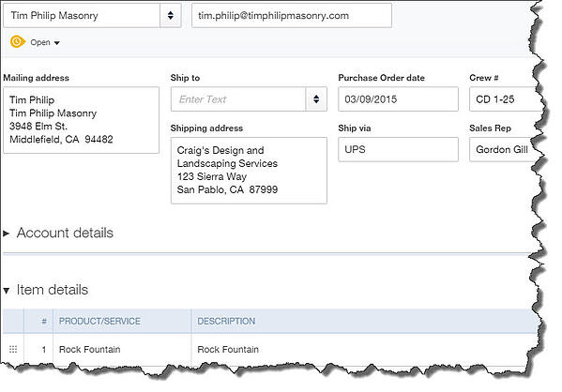Click the Ship via field showing UPS
The image size is (562, 392).
click(398, 149)
